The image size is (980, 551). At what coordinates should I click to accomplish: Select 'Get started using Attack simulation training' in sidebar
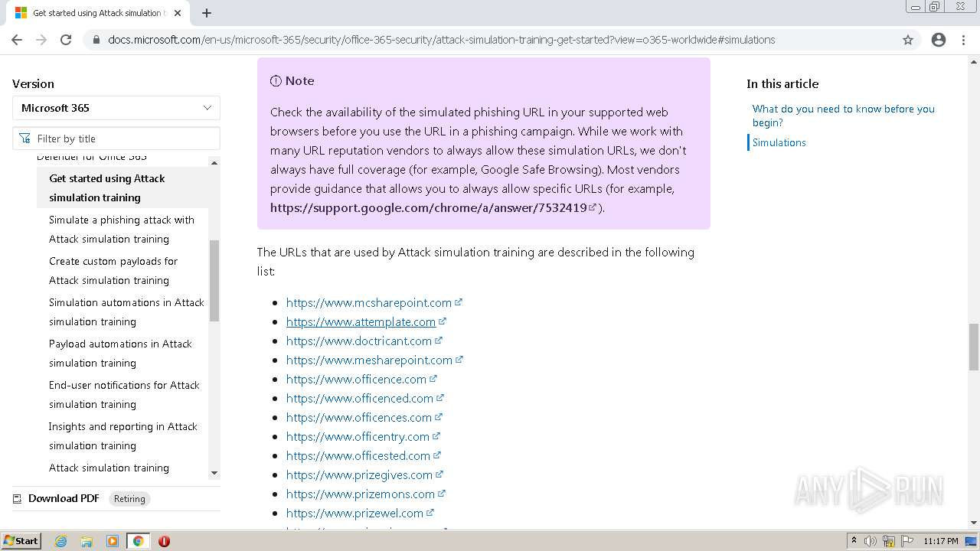click(x=122, y=187)
